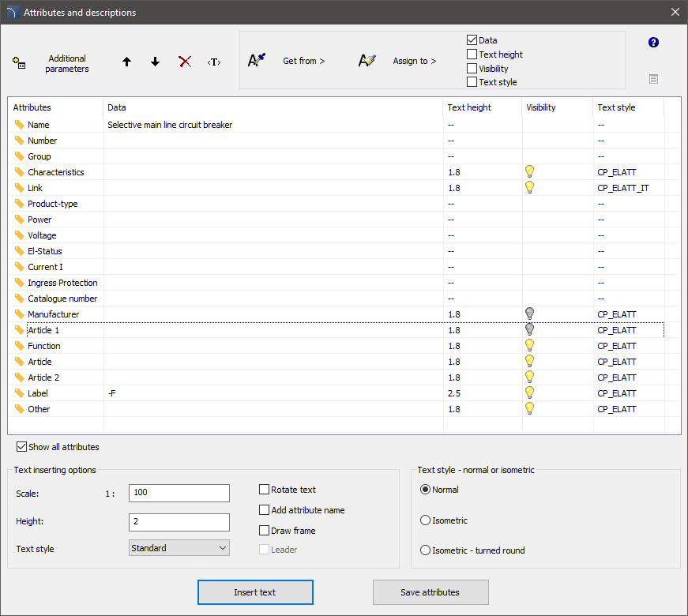Click the blue help question mark icon
The image size is (688, 616).
653,43
